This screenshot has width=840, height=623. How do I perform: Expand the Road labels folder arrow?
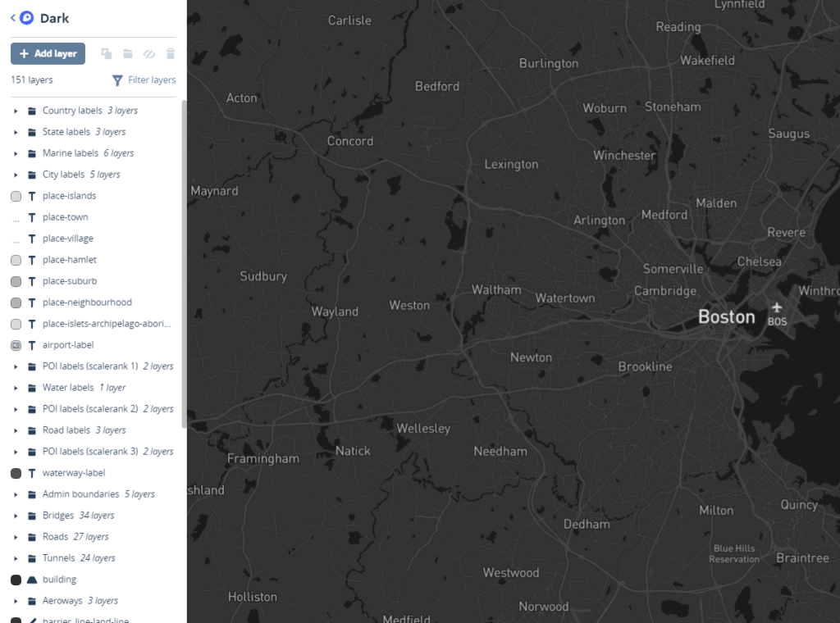[x=16, y=430]
